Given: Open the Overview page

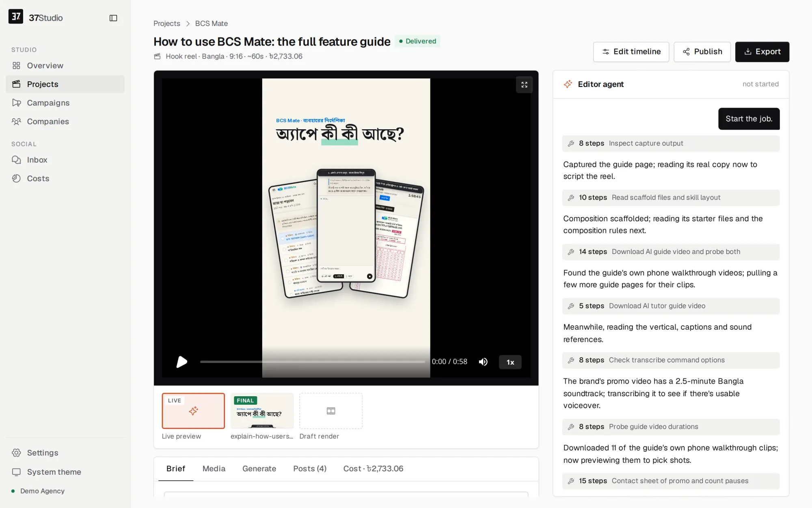Looking at the screenshot, I should [65, 65].
